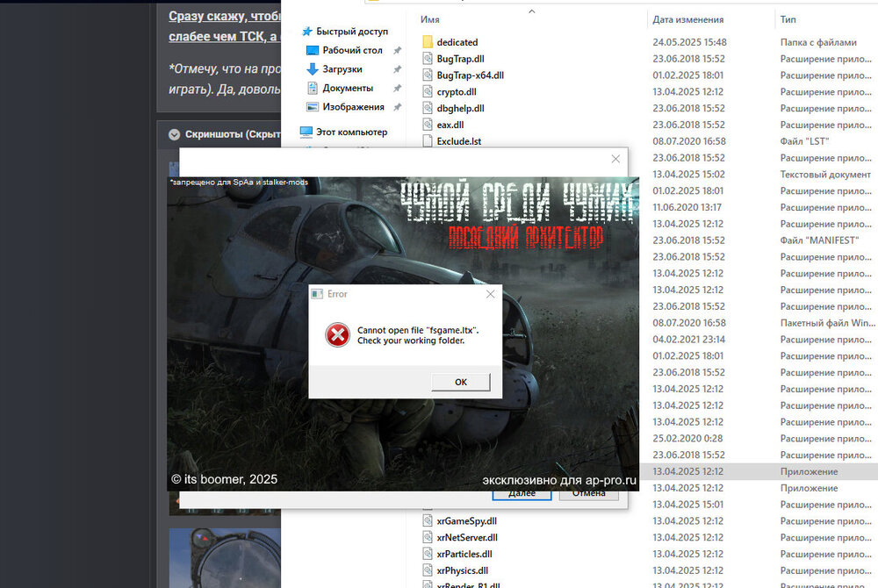
Task: Select the Exclude.lst file icon
Action: click(x=428, y=141)
